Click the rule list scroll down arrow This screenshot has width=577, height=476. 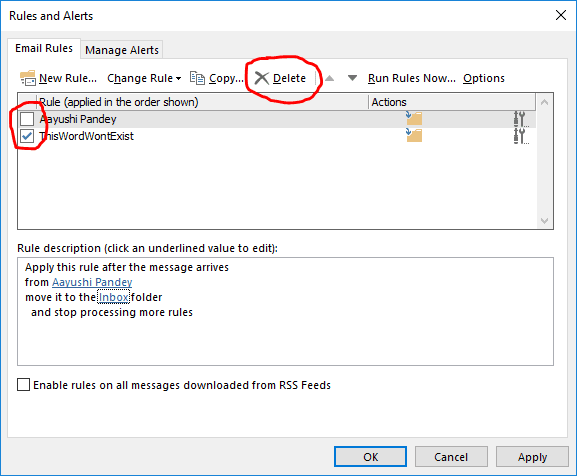[x=545, y=221]
